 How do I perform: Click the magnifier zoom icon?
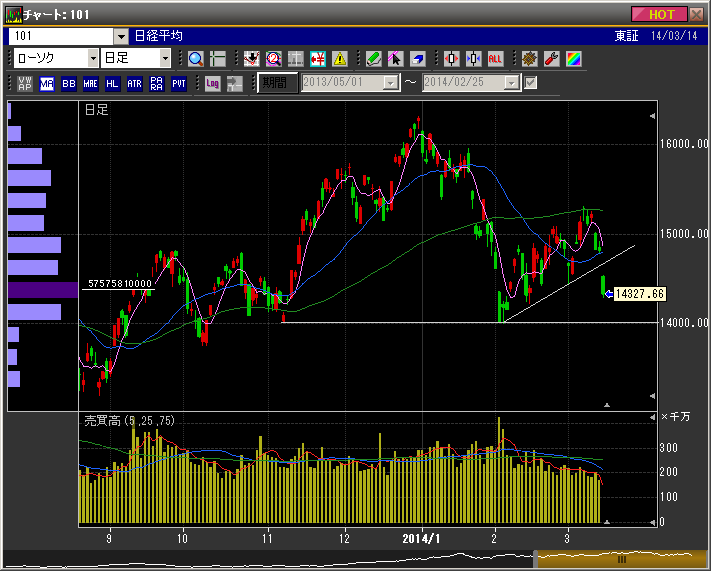195,59
